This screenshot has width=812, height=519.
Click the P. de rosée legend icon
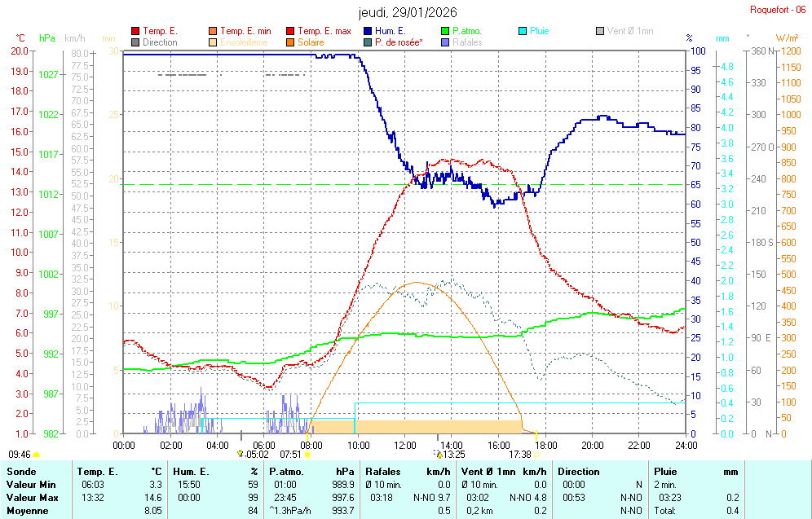coord(368,42)
